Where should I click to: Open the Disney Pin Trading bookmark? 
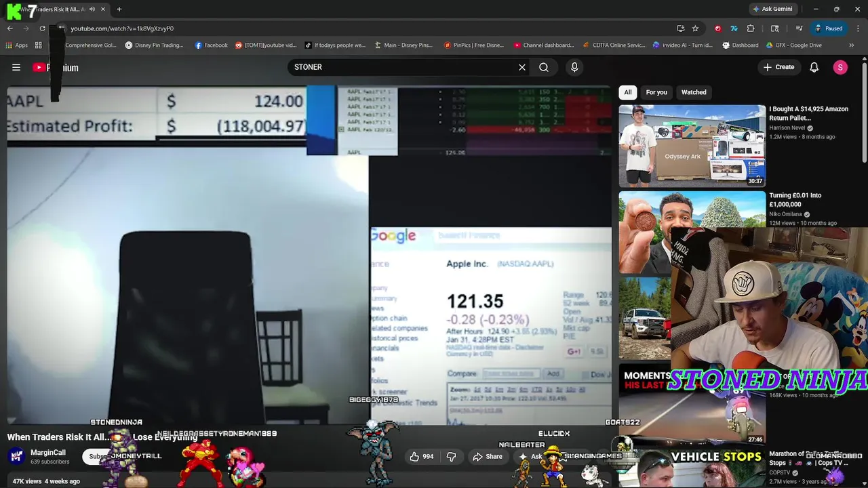pos(154,45)
